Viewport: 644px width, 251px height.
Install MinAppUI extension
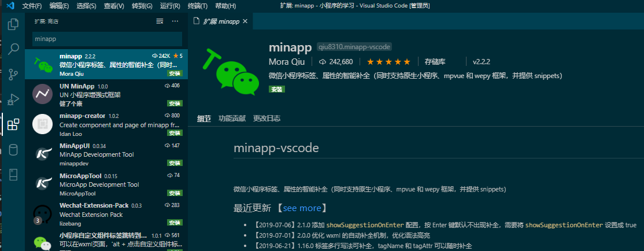(x=175, y=163)
